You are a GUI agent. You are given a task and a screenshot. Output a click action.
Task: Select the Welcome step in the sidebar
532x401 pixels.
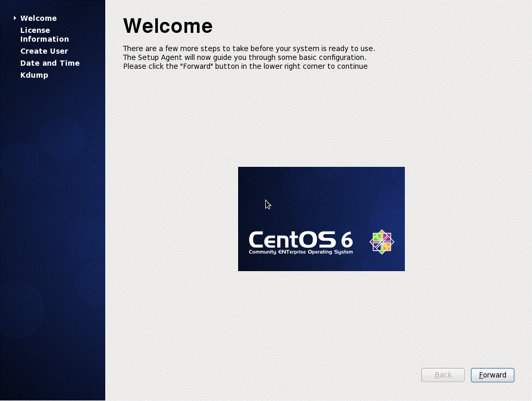point(38,18)
